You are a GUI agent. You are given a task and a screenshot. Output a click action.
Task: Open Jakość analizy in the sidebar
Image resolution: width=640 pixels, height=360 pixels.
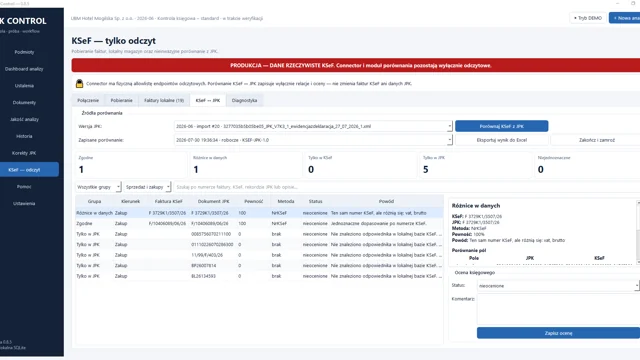click(x=24, y=119)
